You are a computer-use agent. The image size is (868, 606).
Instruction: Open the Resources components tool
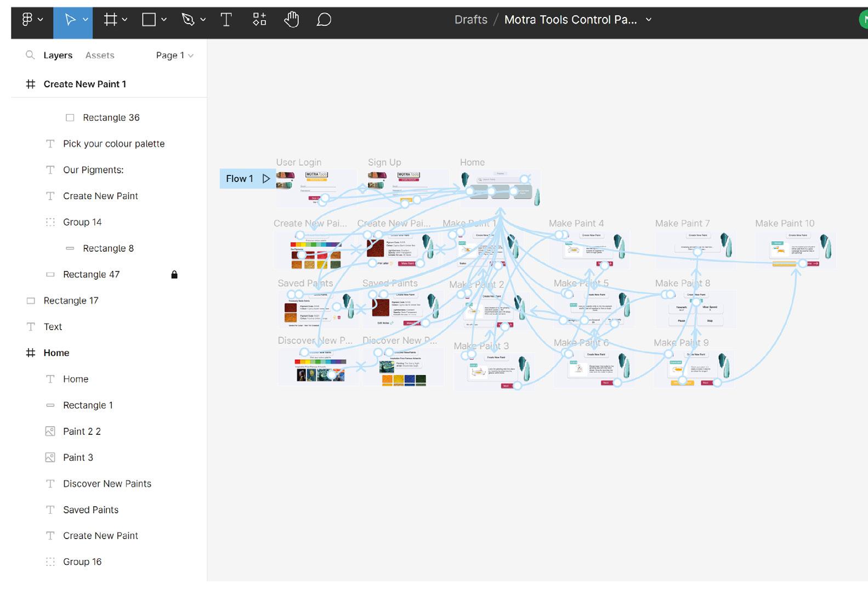pos(259,20)
